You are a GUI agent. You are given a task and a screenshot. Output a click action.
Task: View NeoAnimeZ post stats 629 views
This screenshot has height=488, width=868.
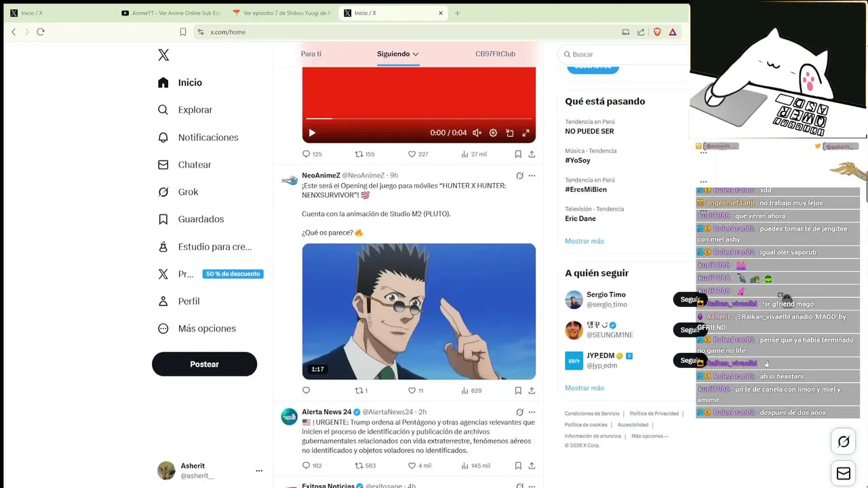(471, 390)
